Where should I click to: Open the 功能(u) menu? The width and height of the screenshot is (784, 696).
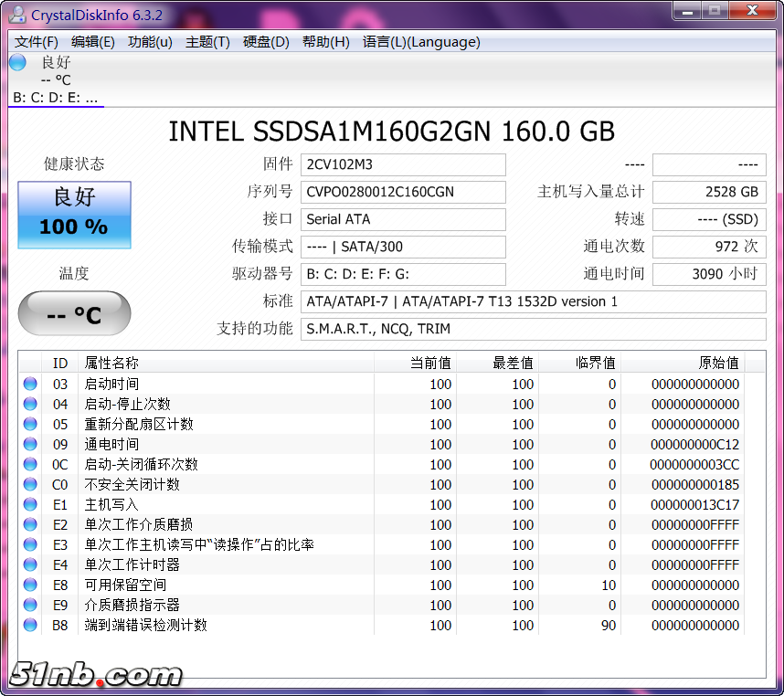(x=150, y=42)
